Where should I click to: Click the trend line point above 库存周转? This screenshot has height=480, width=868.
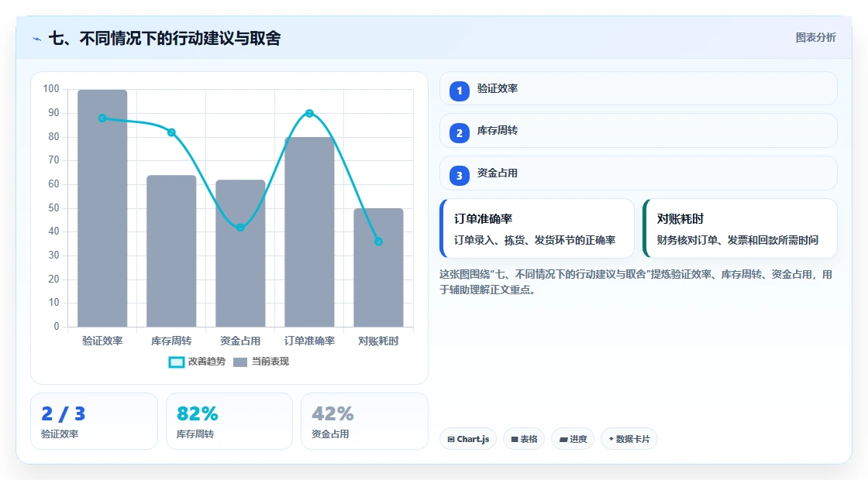tap(171, 132)
